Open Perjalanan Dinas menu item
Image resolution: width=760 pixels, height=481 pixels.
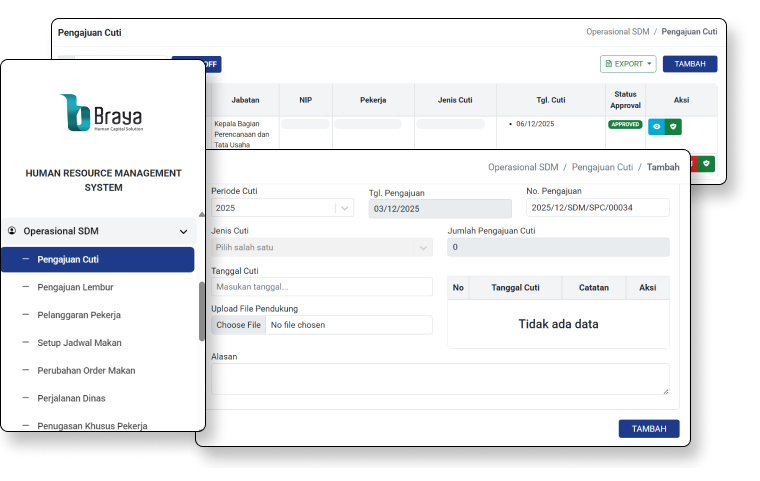coord(71,398)
